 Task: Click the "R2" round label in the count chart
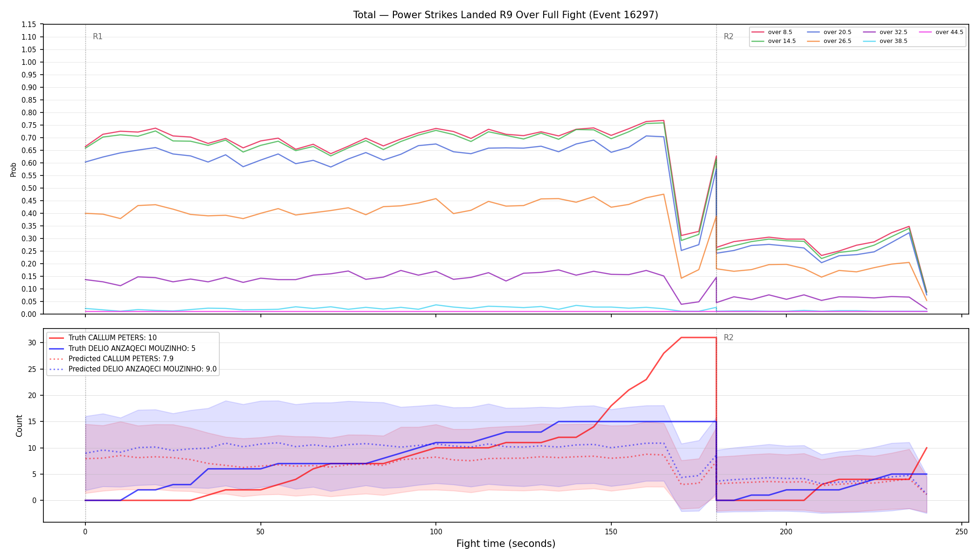728,337
